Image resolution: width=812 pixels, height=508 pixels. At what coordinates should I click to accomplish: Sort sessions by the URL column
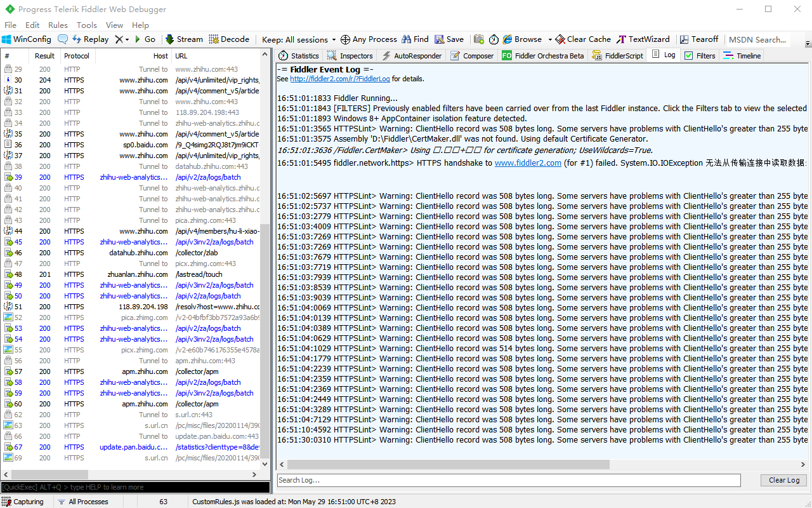(216, 56)
